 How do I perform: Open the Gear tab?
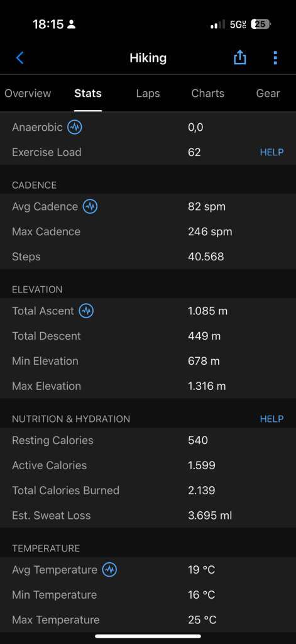click(268, 93)
